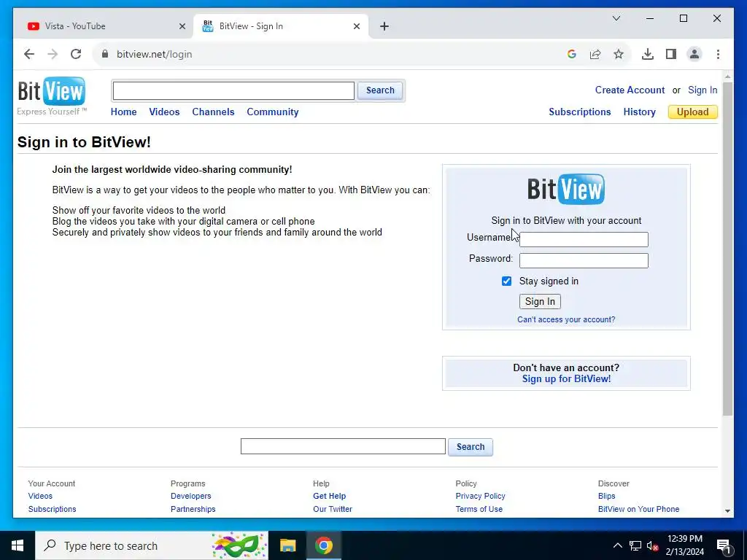Click the scrollbar up arrow
Screen dimensions: 747x560
tap(727, 76)
